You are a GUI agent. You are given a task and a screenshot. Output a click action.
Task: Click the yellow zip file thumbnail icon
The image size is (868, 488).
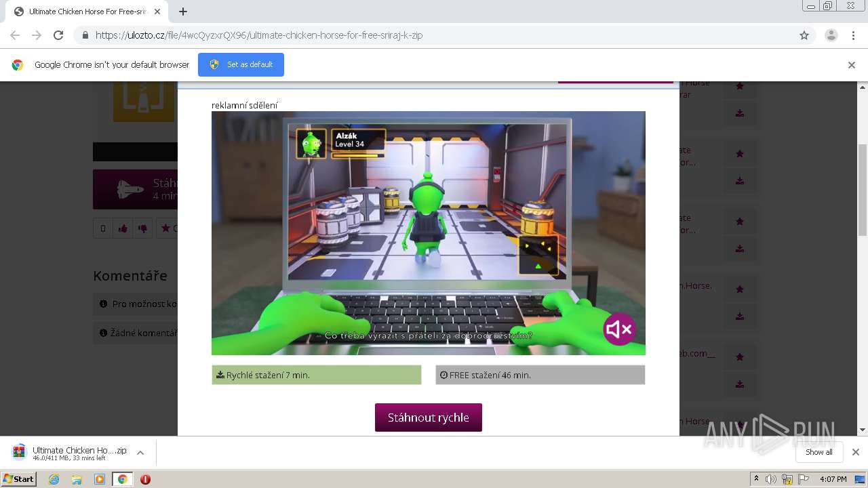pos(144,102)
